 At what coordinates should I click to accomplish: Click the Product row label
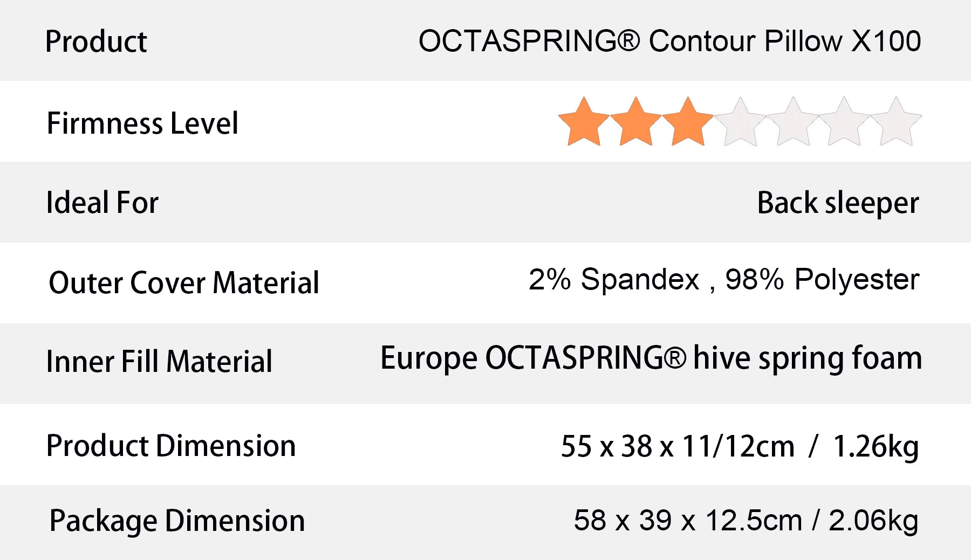[96, 42]
